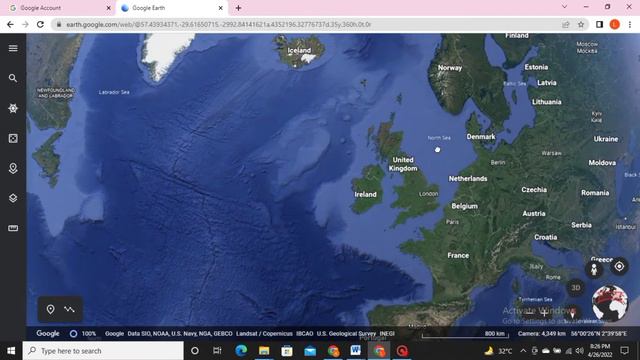Click the zoom out minus button
This screenshot has width=640, height=360.
pos(529,313)
